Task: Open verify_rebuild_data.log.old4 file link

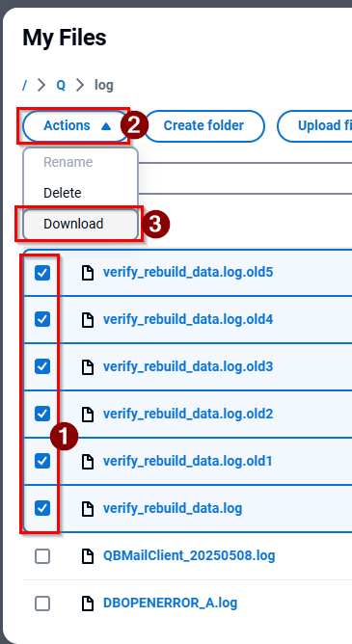Action: click(x=188, y=319)
